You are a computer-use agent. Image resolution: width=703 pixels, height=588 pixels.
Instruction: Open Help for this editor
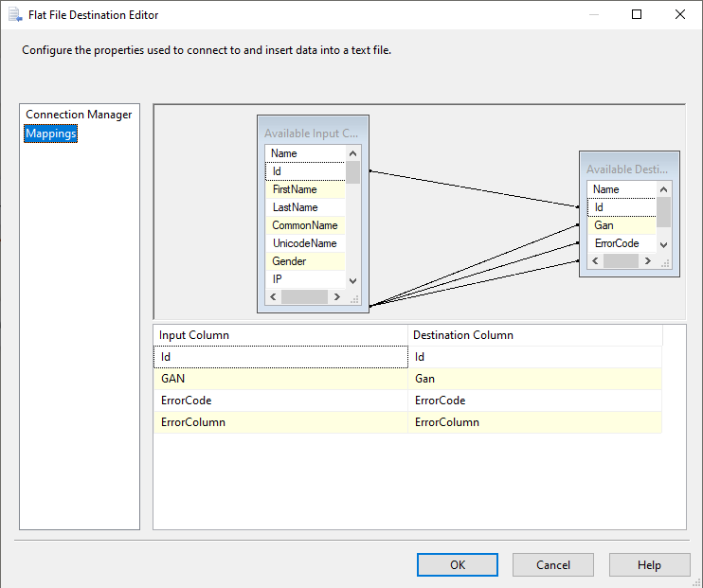pos(649,565)
